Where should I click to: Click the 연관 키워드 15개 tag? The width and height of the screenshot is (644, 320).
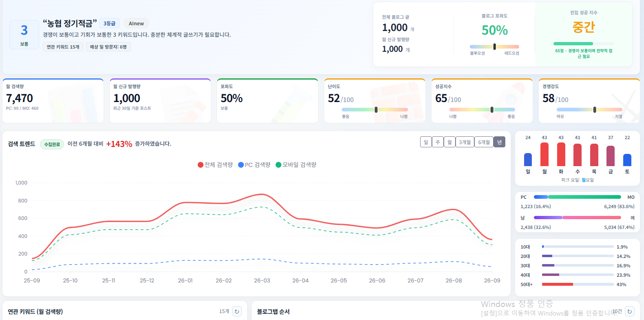click(63, 47)
